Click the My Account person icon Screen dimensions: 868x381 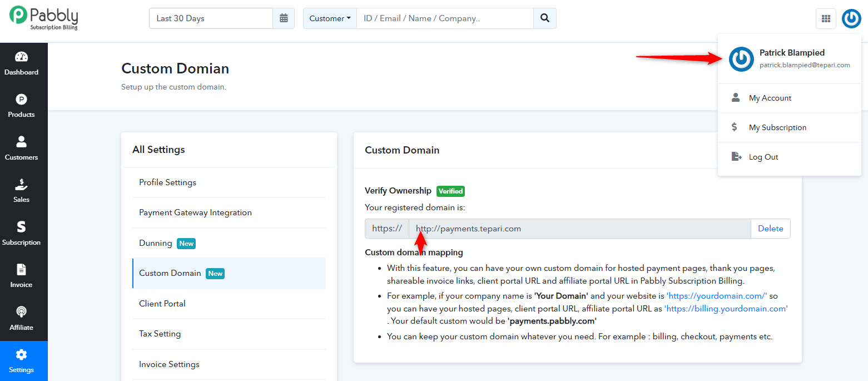[x=736, y=98]
